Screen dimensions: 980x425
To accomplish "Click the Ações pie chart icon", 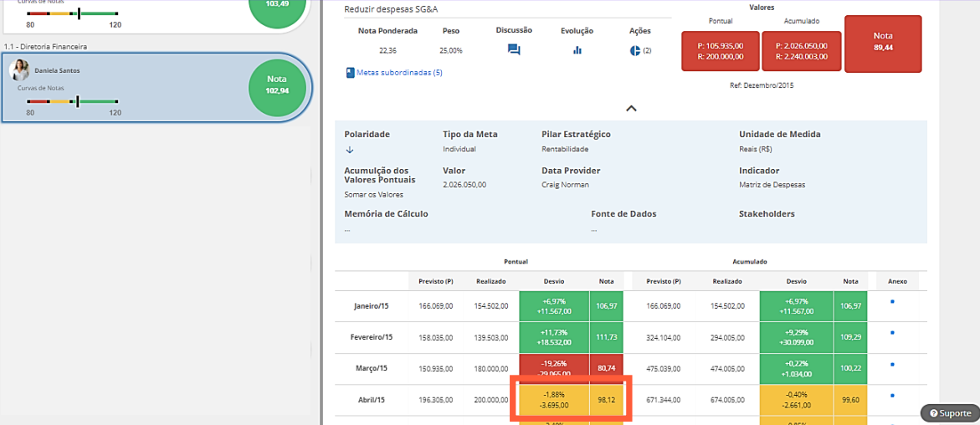I will (x=634, y=51).
